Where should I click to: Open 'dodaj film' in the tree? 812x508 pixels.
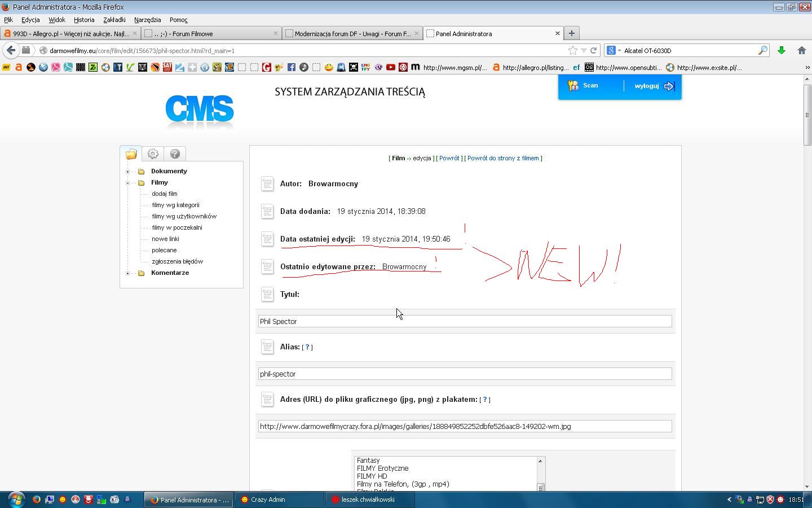[x=164, y=194]
